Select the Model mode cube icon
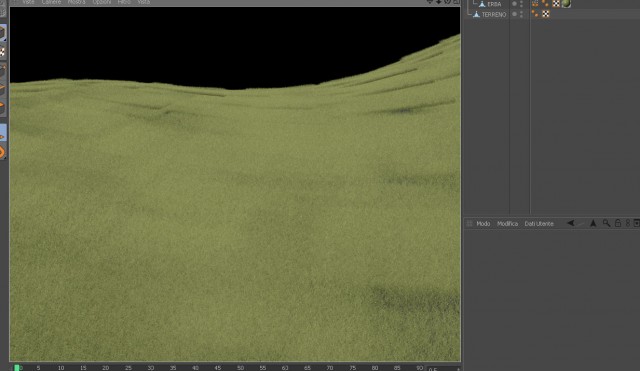 (x=2, y=33)
